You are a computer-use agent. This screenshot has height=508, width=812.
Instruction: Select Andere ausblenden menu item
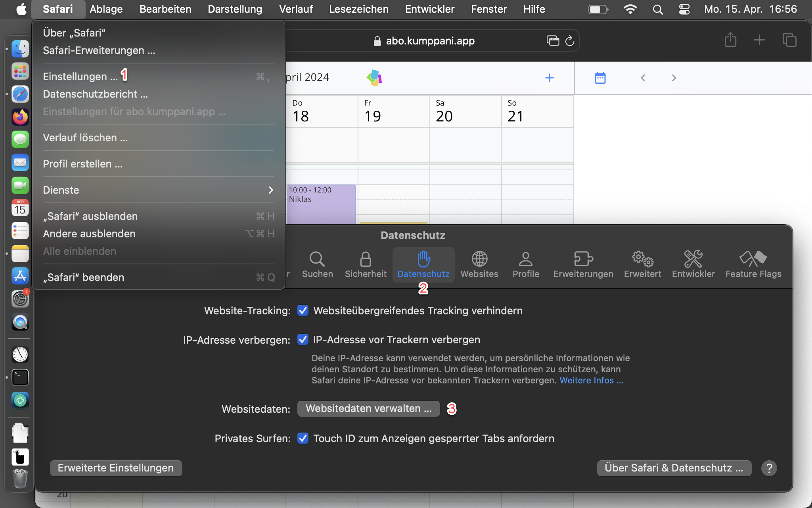(x=158, y=234)
